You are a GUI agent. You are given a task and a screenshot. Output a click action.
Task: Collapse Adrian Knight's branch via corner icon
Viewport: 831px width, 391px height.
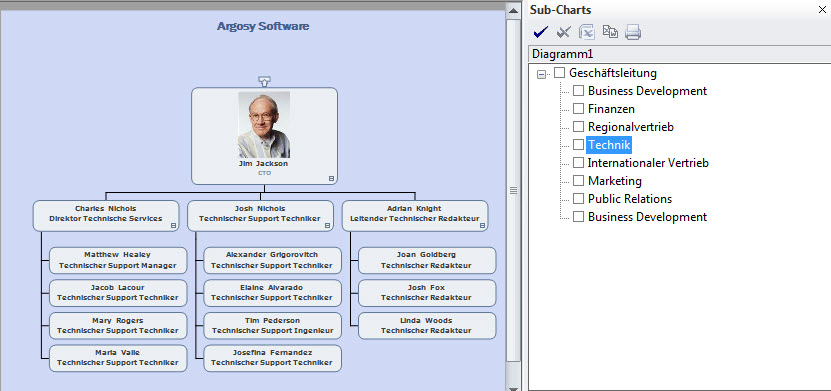click(x=482, y=226)
